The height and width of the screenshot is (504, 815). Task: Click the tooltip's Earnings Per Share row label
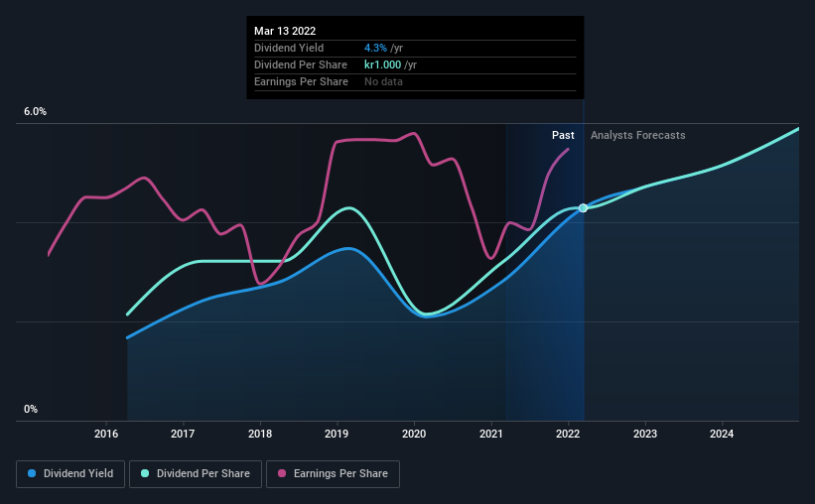click(x=301, y=81)
